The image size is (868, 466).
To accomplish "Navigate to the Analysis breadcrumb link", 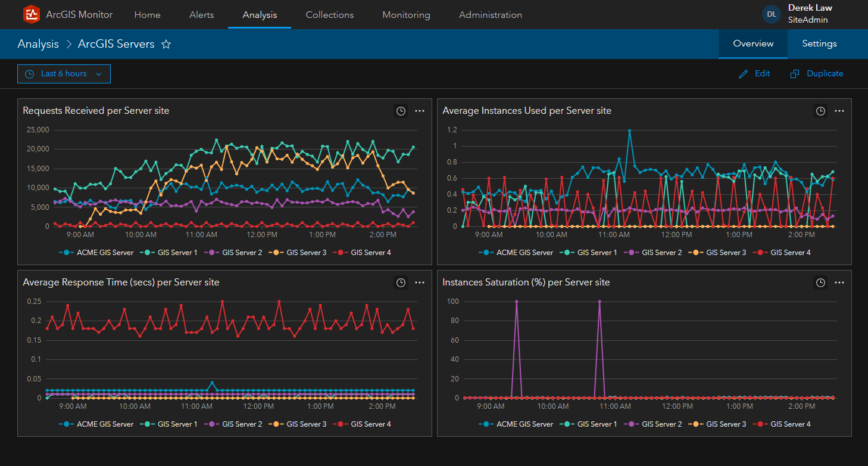I will (x=38, y=44).
